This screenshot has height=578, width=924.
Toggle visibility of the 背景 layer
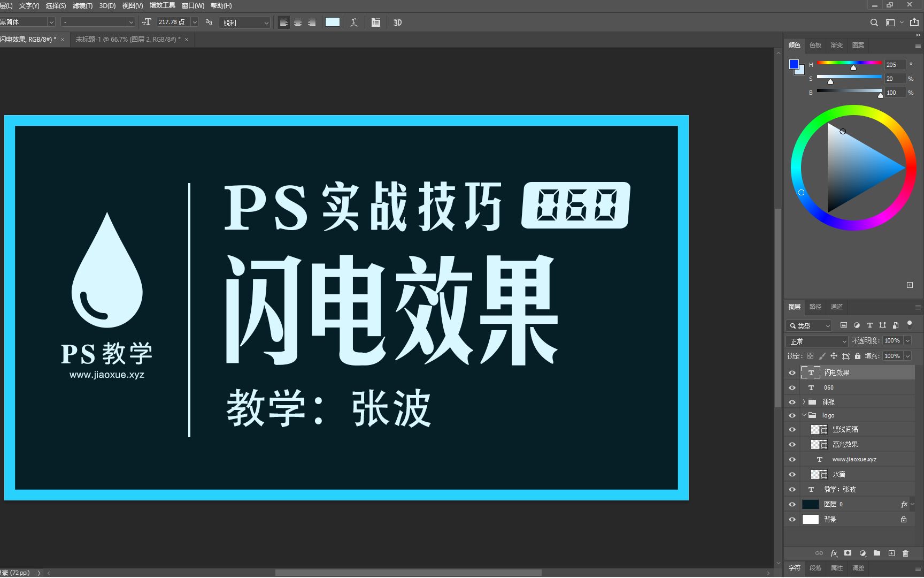point(792,519)
